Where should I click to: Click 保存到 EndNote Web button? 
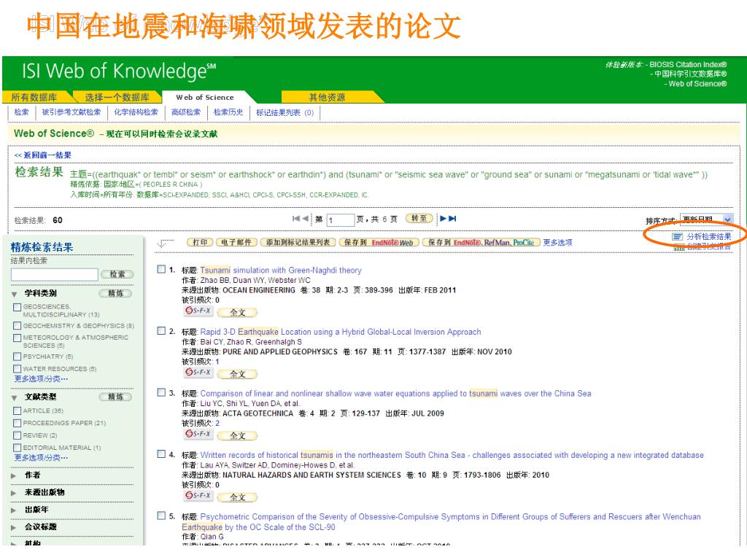[379, 242]
